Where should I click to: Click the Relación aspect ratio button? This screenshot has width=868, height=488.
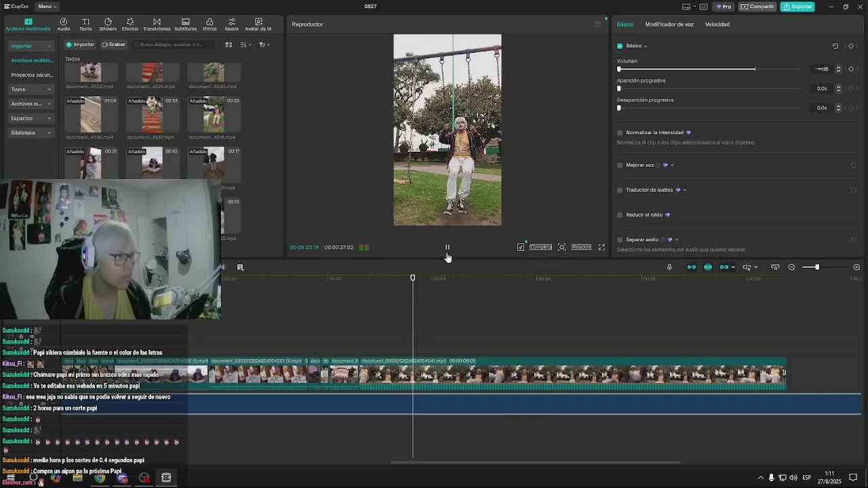[581, 247]
